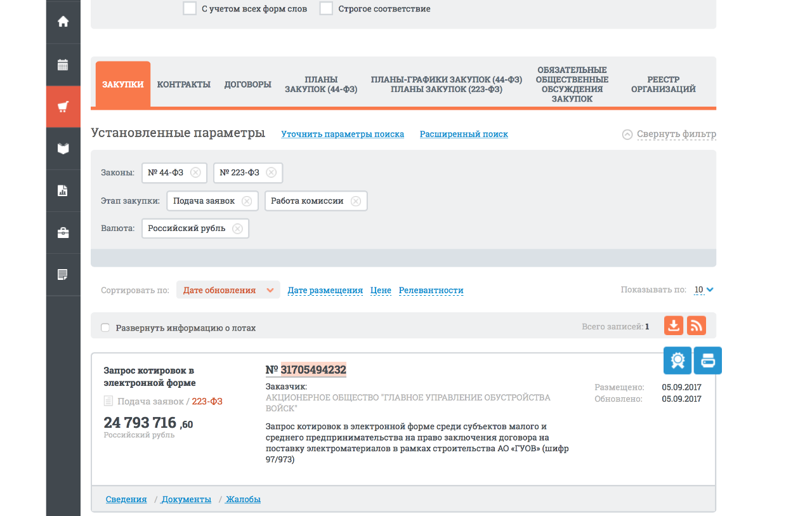
Task: Click the blue printer icon
Action: pos(708,361)
